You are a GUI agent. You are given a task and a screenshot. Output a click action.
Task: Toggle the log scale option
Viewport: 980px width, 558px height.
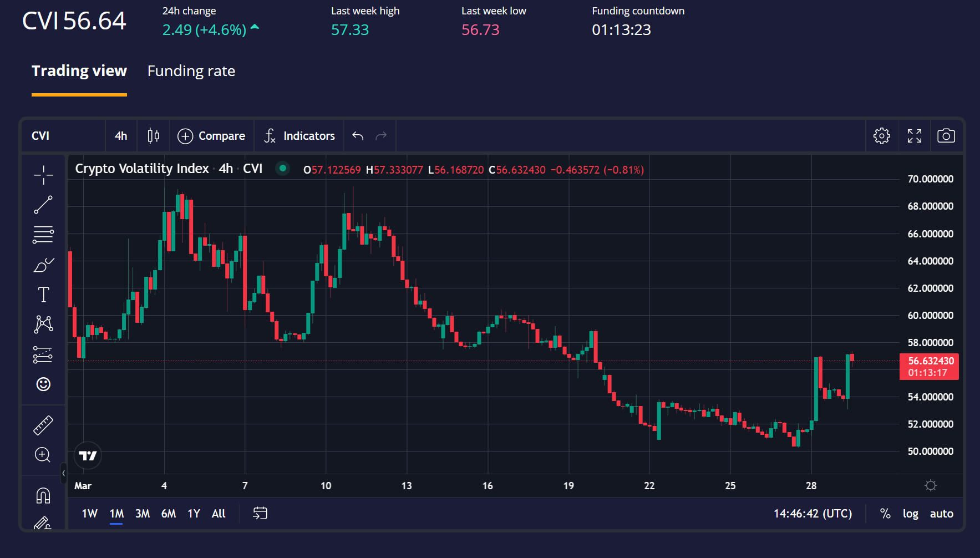coord(910,514)
